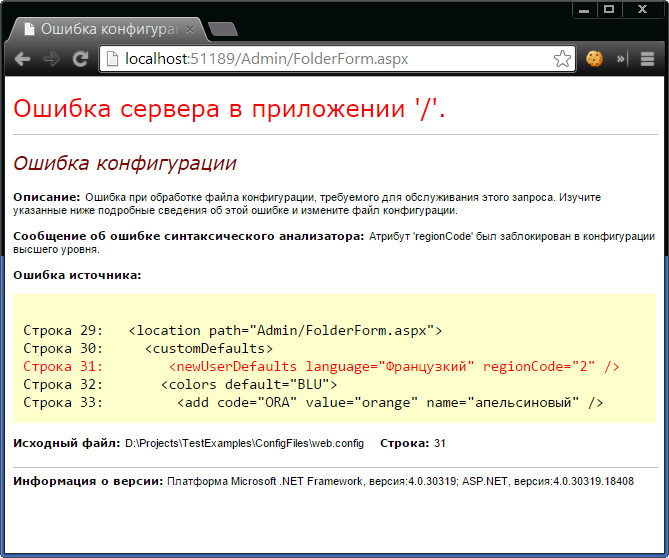Click the 'Ошибка источника:' label
669x558 pixels.
coord(77,275)
